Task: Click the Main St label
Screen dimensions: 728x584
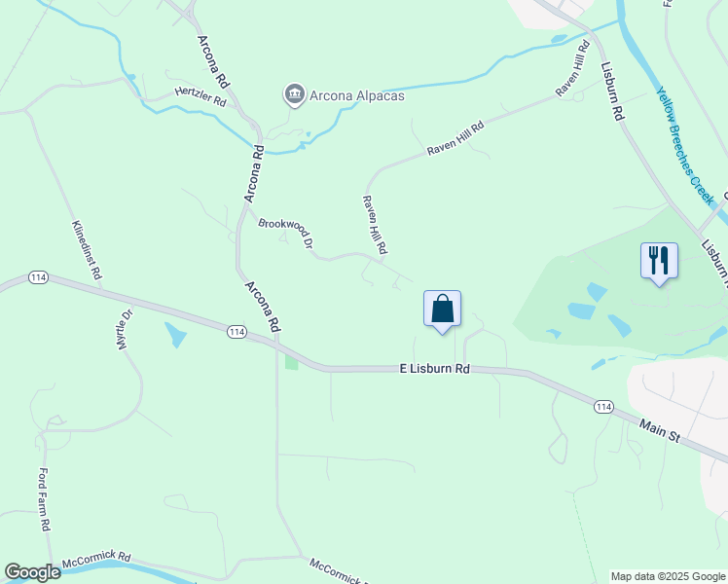Action: pyautogui.click(x=659, y=430)
